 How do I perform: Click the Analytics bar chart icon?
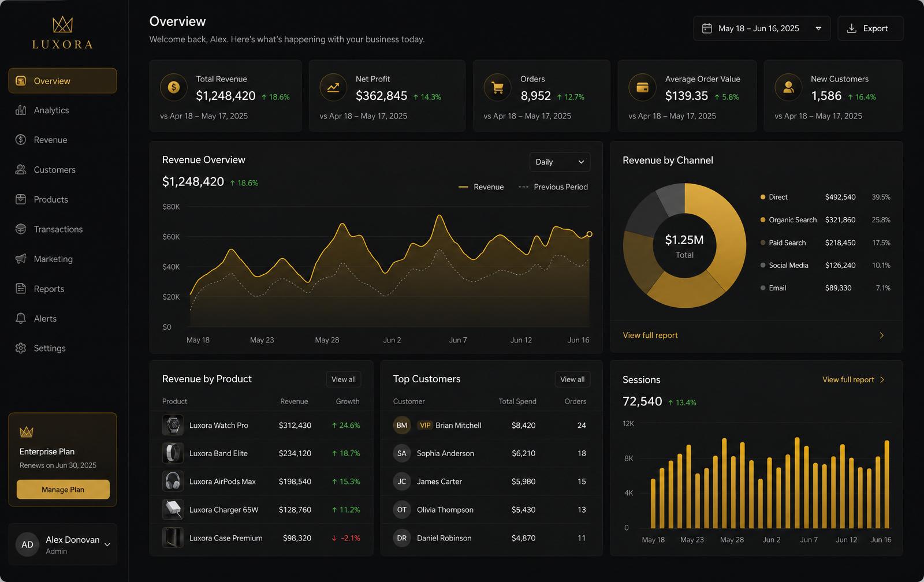tap(21, 110)
